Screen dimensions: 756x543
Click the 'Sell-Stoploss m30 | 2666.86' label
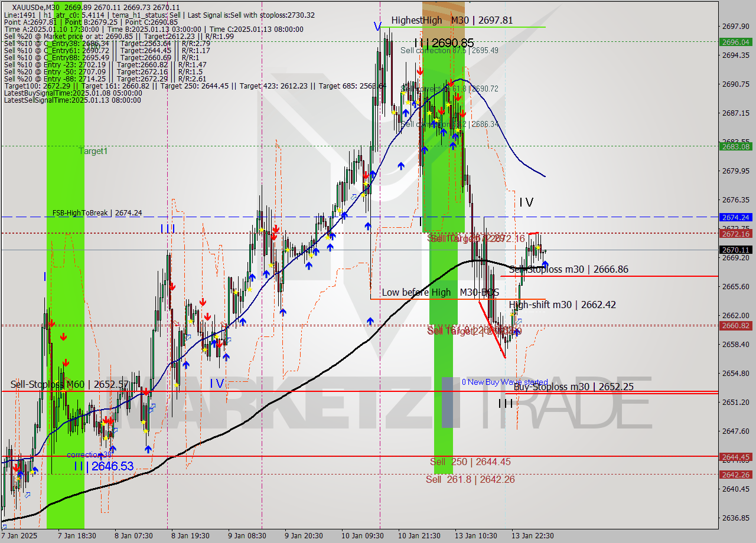pyautogui.click(x=568, y=269)
